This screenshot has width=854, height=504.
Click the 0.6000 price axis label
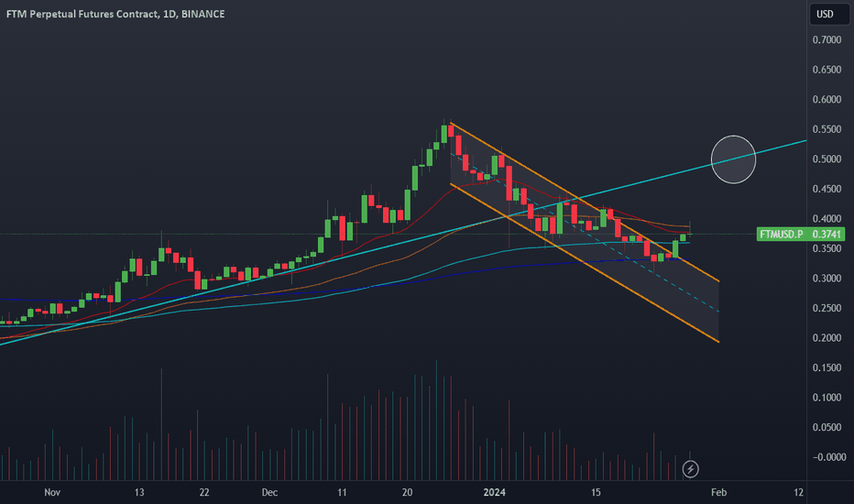827,100
